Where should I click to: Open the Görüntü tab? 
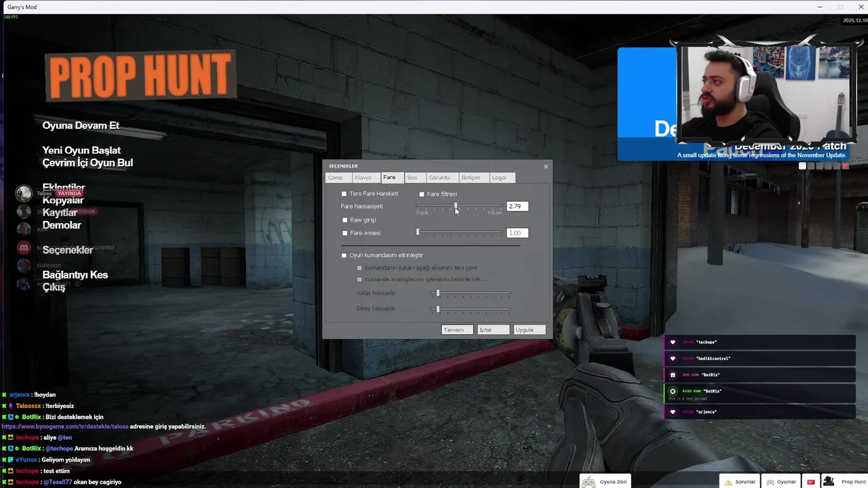(441, 178)
